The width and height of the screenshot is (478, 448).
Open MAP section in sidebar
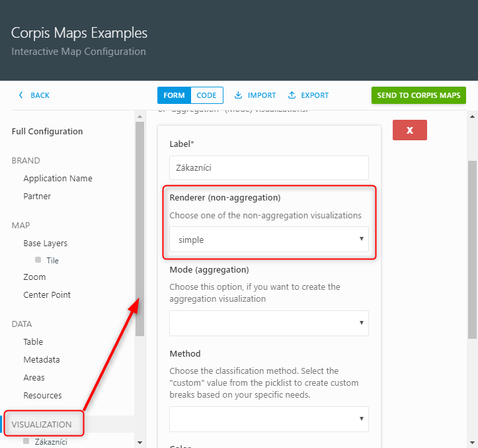20,225
